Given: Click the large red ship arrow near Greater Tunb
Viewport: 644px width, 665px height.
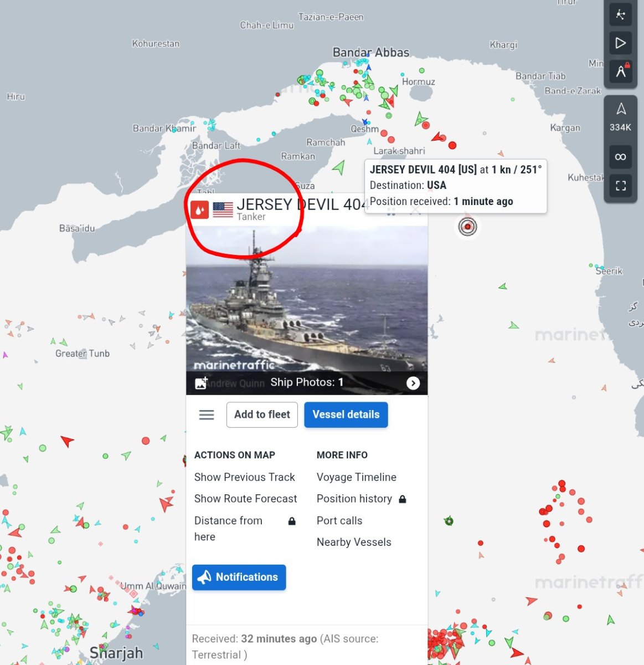Looking at the screenshot, I should pos(67,441).
